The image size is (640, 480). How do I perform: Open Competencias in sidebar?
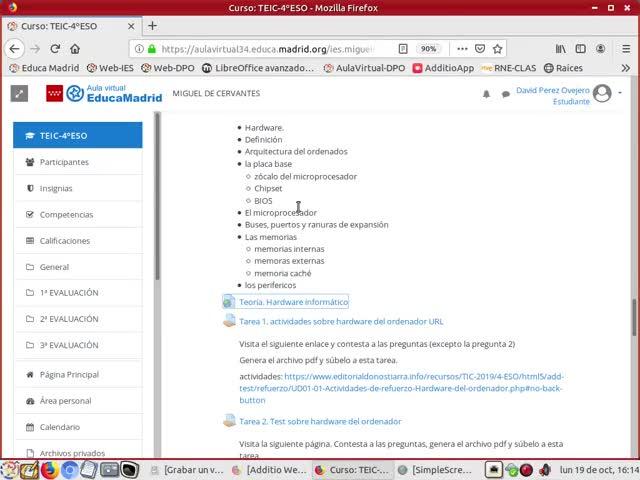pos(78,214)
